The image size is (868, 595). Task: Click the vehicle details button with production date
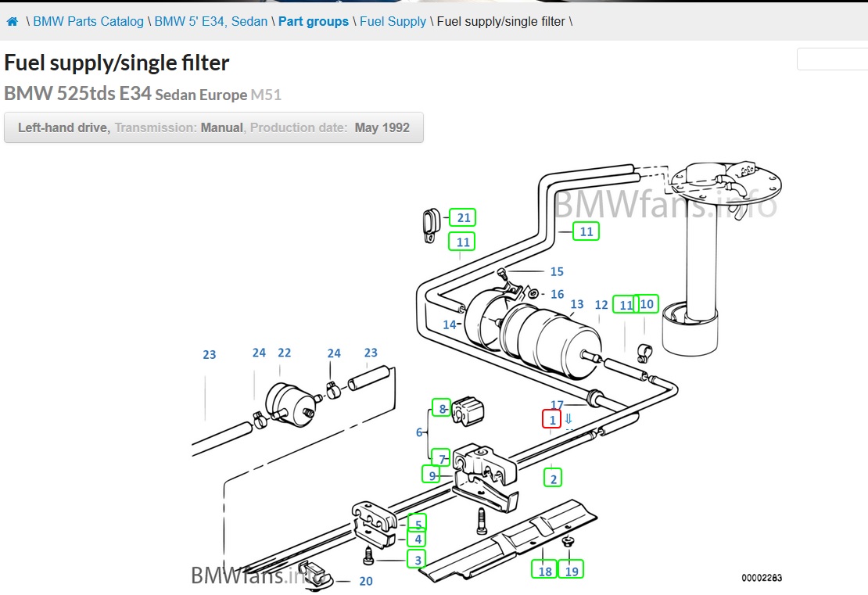click(x=213, y=127)
